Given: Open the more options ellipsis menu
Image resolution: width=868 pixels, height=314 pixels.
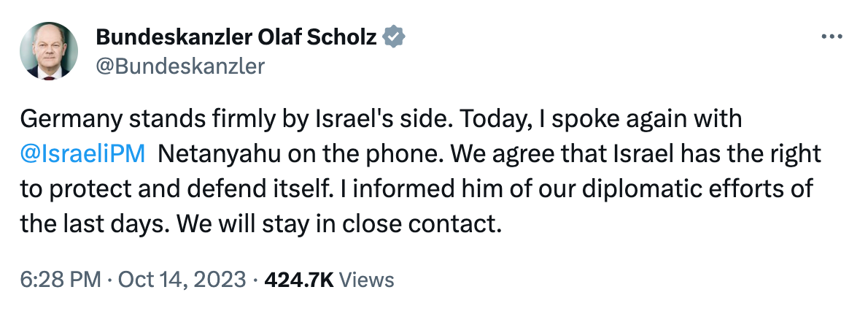Looking at the screenshot, I should click(x=832, y=37).
